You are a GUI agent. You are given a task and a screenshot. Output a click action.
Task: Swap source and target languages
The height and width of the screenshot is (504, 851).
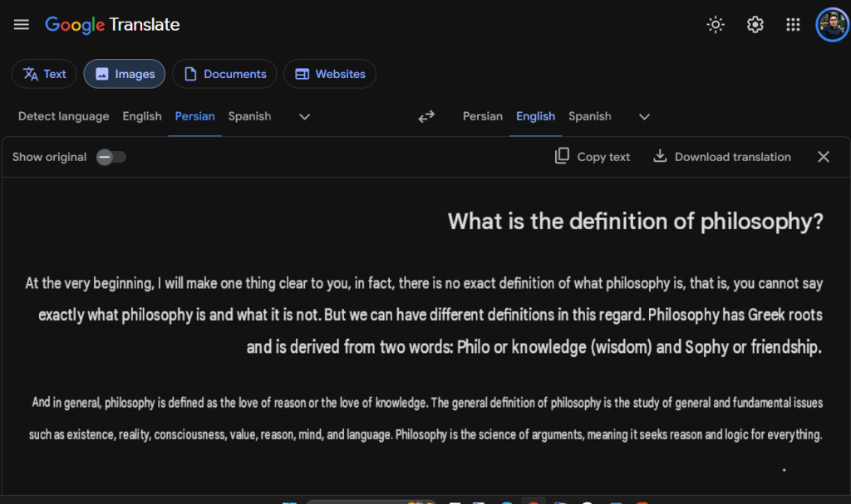(426, 116)
